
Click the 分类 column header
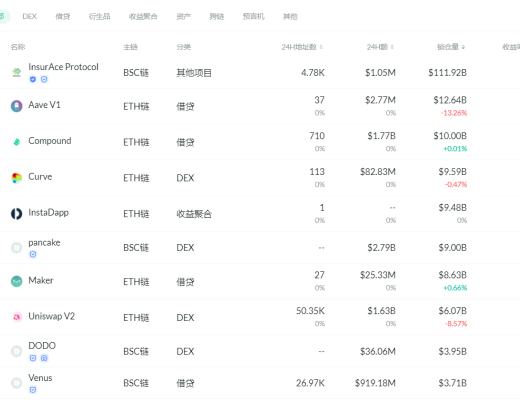184,47
